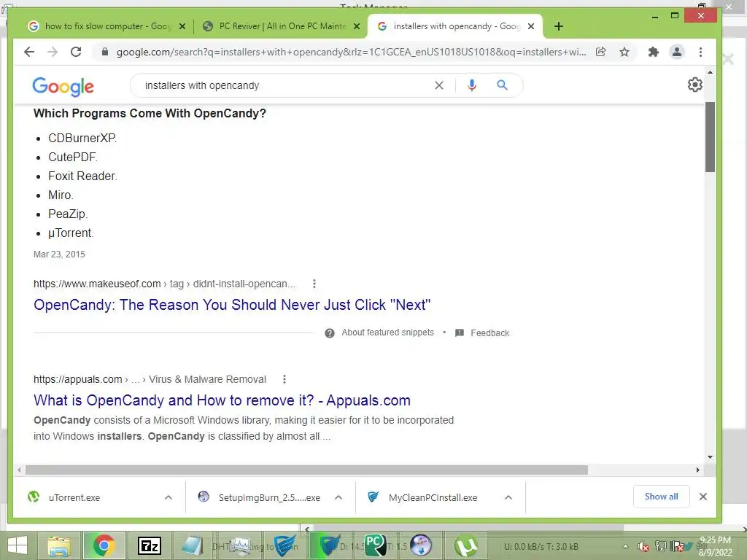This screenshot has height=560, width=747.
Task: Click the scroll down arrow
Action: tap(710, 457)
